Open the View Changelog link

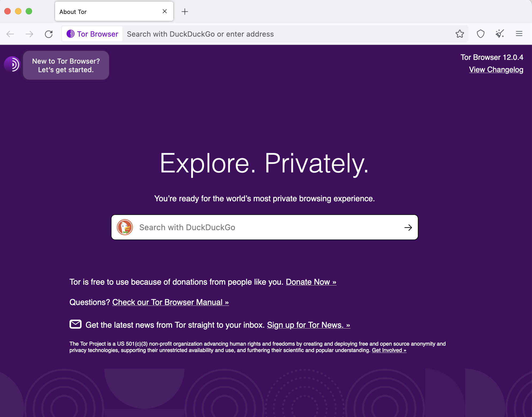(x=496, y=69)
